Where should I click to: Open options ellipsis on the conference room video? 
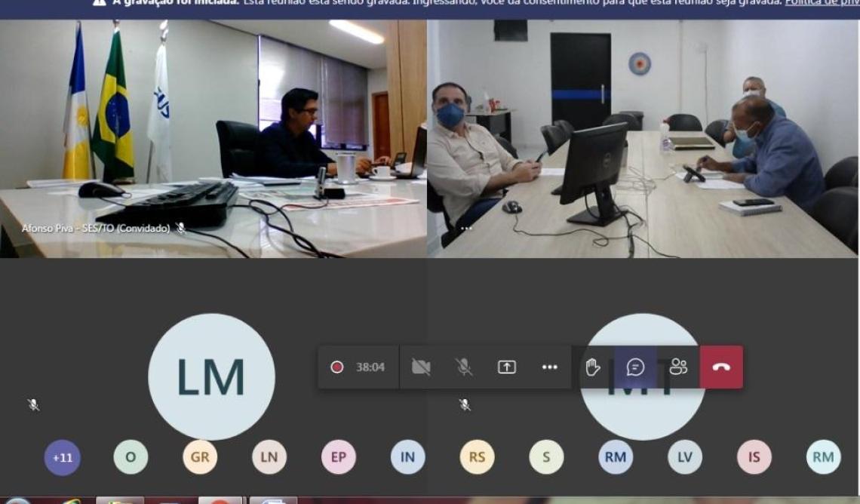point(466,227)
